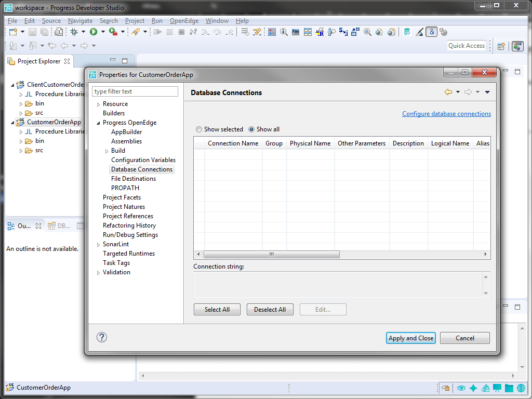
Task: Click the type filter text field
Action: coord(135,91)
